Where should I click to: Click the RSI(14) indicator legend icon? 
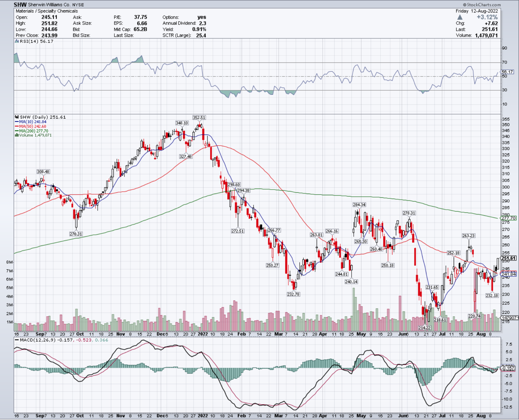[x=17, y=41]
